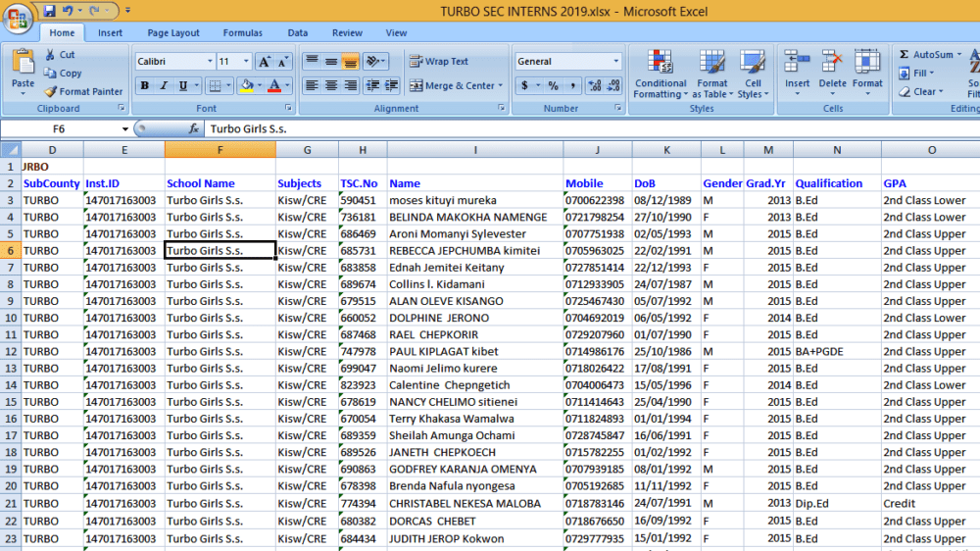Click the percent style icon
This screenshot has height=551, width=980.
click(553, 85)
